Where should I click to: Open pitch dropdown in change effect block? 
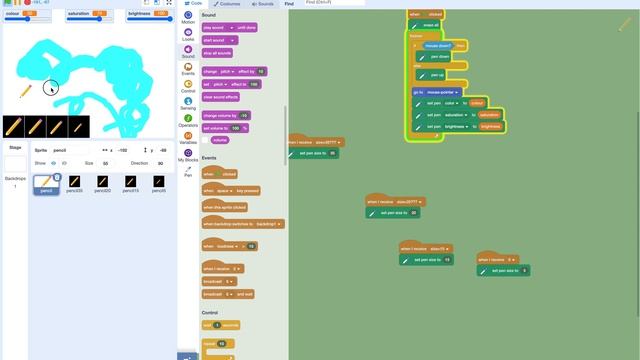tap(227, 71)
